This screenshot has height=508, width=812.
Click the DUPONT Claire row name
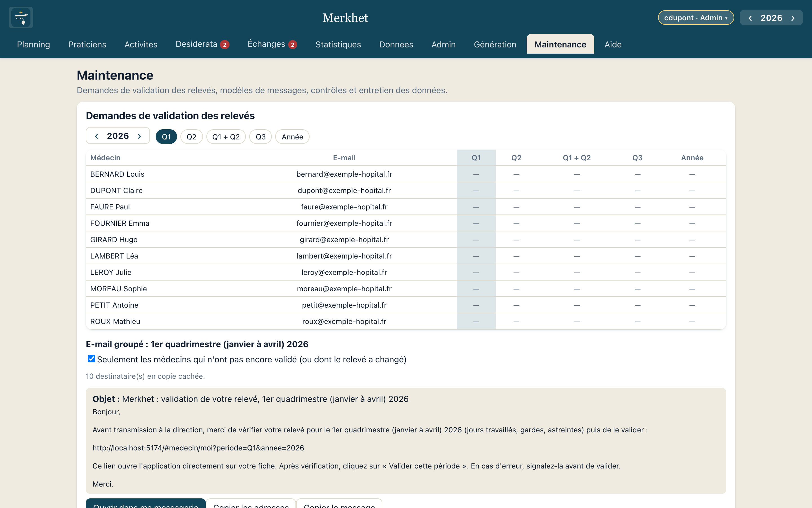(x=116, y=190)
